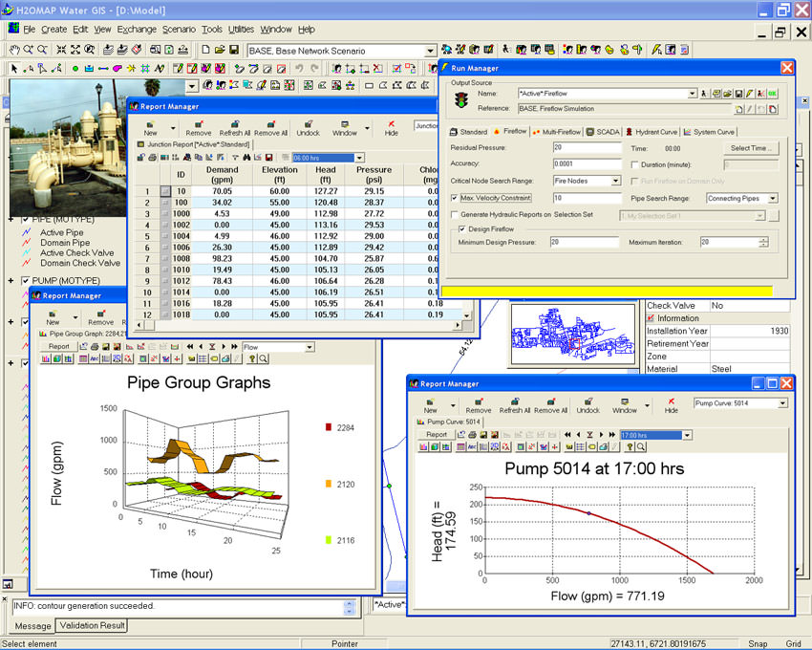Open the Exchange menu
The height and width of the screenshot is (650, 812).
(x=137, y=30)
